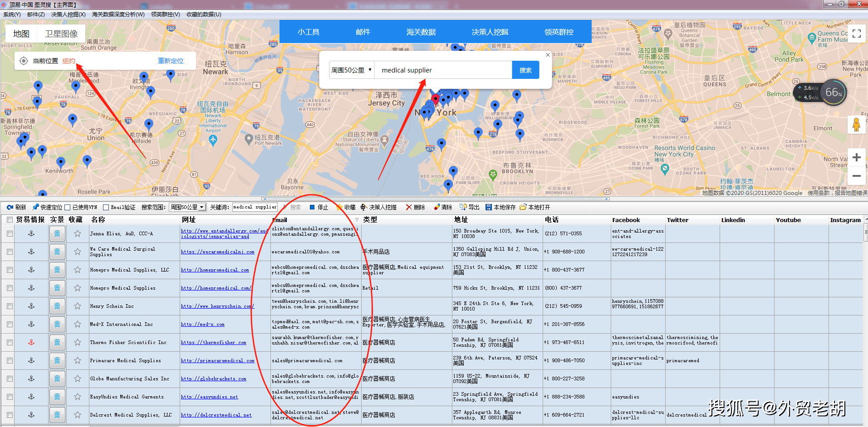Open street view for Jenna Elias row
The image size is (868, 427).
57,233
